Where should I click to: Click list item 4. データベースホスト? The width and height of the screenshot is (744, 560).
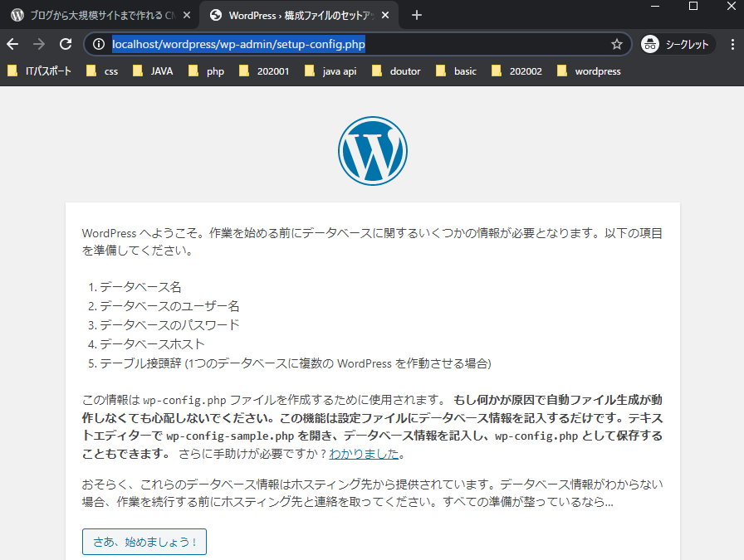146,343
